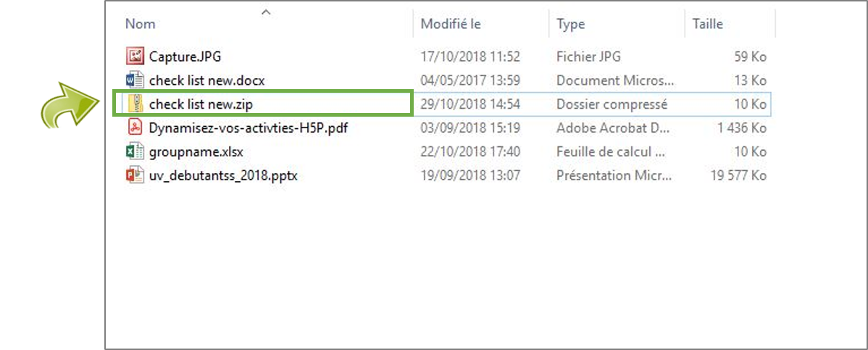Click the groupname.xlsx file name
The width and height of the screenshot is (868, 350).
pyautogui.click(x=196, y=151)
